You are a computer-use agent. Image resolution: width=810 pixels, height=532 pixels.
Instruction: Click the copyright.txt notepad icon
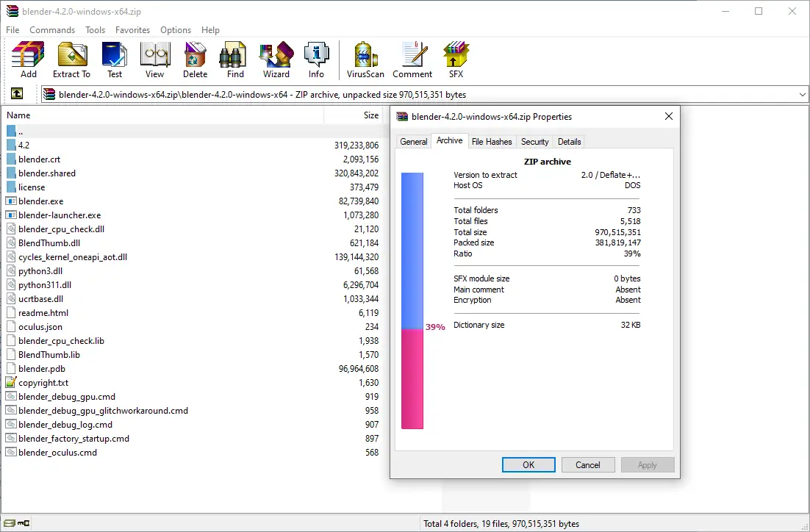point(11,382)
